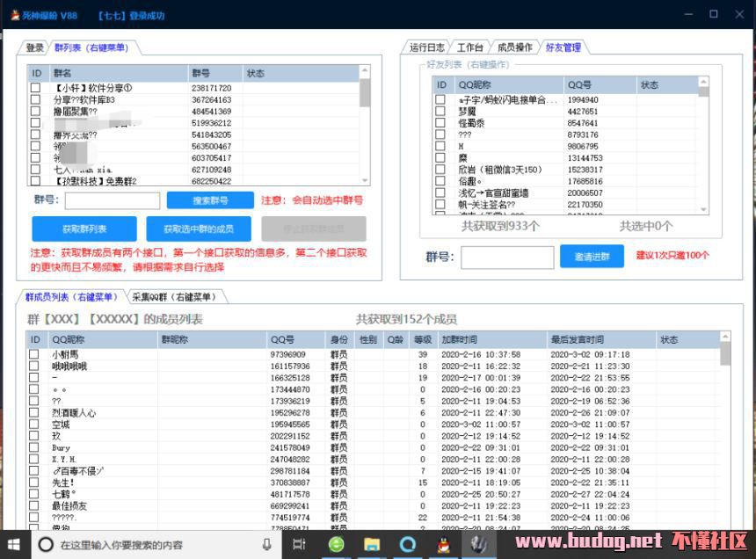Check the member 小鮒馬 row
Image resolution: width=756 pixels, height=559 pixels.
click(x=33, y=354)
